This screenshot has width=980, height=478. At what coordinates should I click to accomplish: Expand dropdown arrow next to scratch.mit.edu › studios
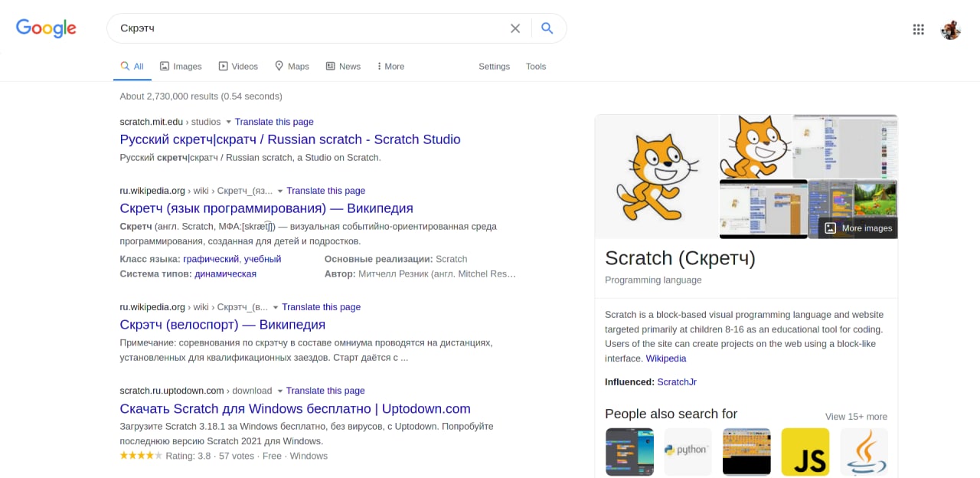coord(227,123)
